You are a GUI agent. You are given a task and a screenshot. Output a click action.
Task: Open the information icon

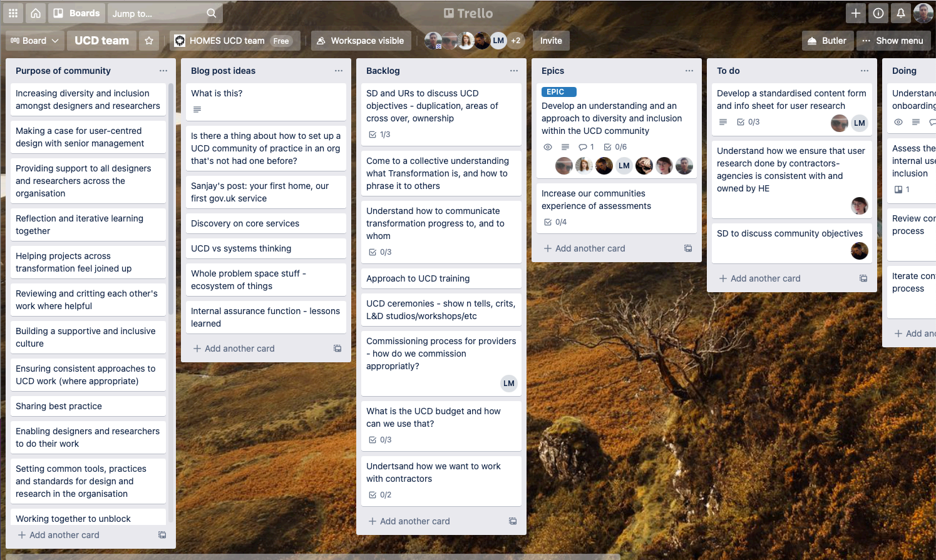pyautogui.click(x=878, y=13)
